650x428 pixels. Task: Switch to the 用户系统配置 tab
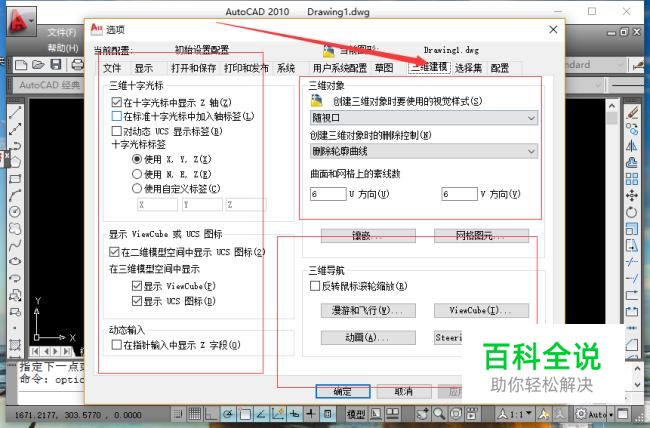340,68
